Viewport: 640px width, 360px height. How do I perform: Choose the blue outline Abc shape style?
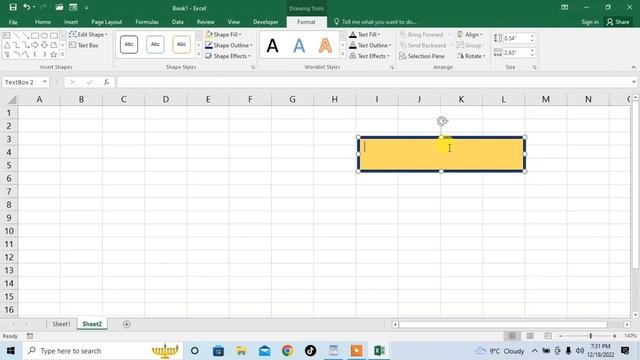[155, 44]
